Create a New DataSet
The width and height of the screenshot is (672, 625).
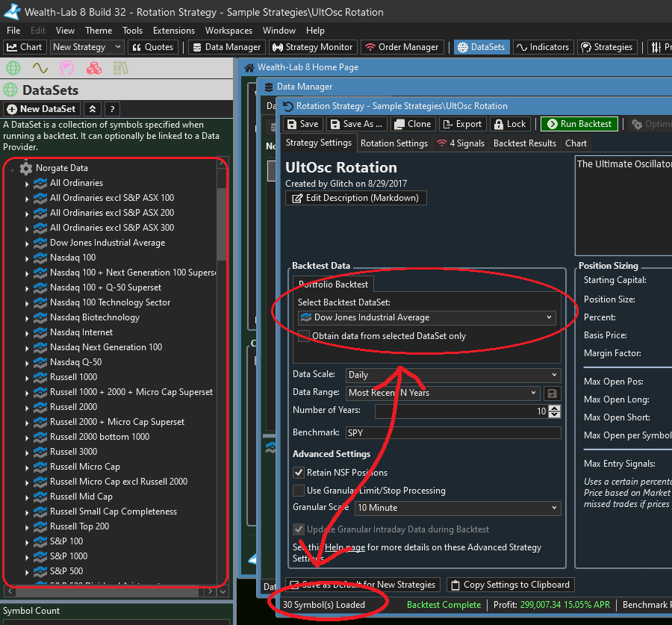click(42, 109)
